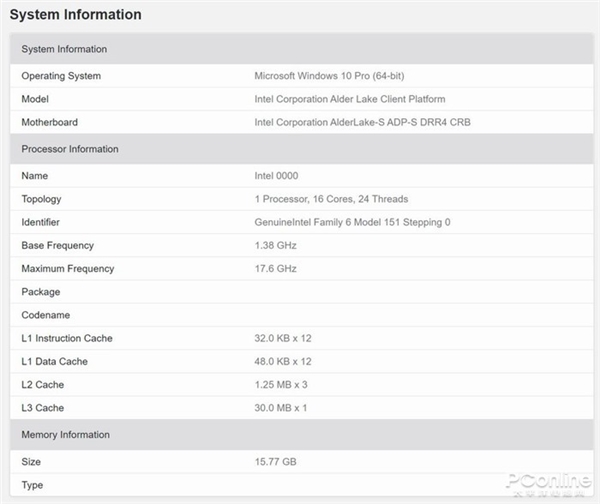This screenshot has width=600, height=504.
Task: Click the Codename row label
Action: [x=46, y=315]
